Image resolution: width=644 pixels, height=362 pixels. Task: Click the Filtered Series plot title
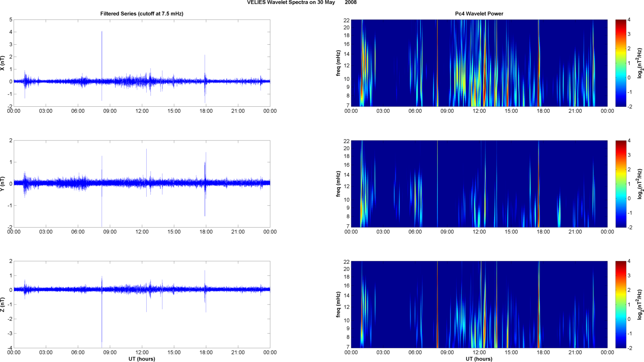pyautogui.click(x=142, y=14)
